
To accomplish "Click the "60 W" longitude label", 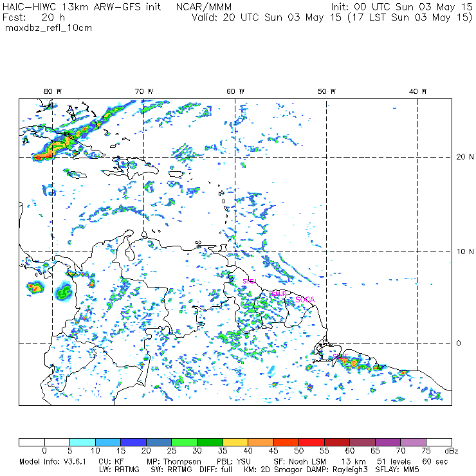I will click(235, 91).
